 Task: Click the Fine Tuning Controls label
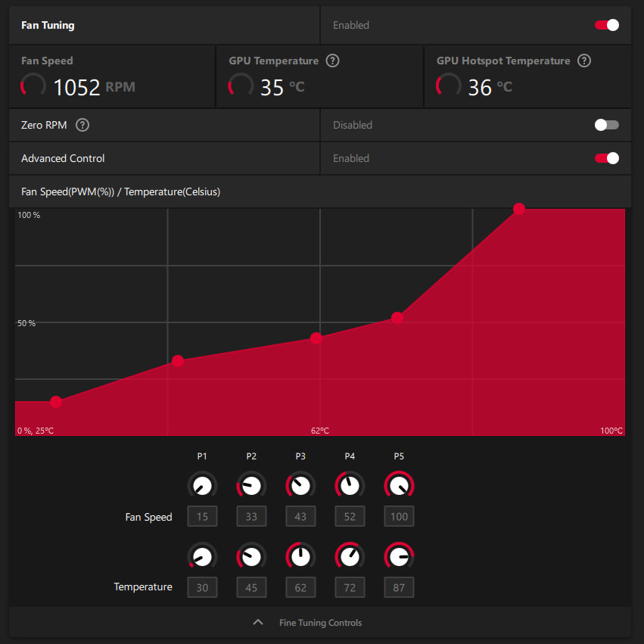pos(320,623)
